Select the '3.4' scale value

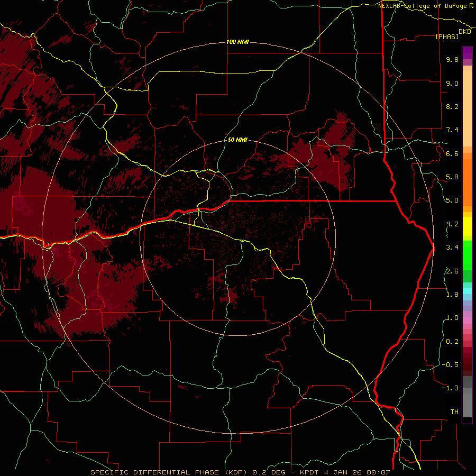pos(452,248)
